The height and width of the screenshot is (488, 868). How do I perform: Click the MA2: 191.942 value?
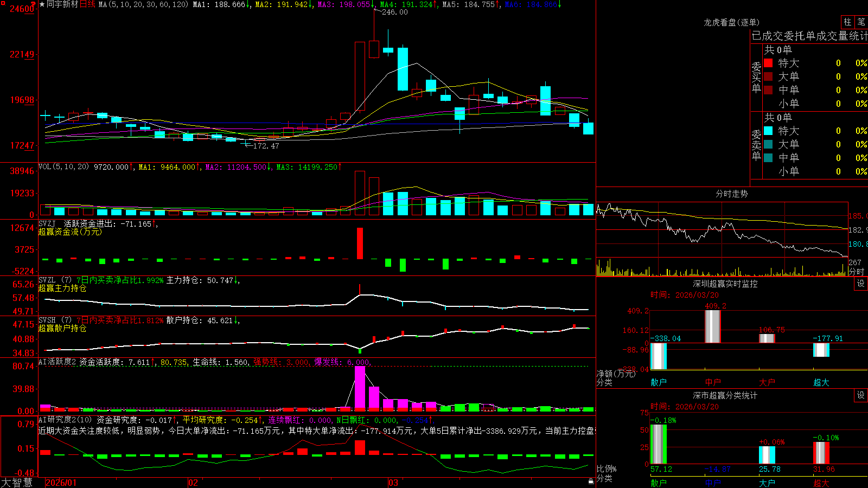[282, 4]
